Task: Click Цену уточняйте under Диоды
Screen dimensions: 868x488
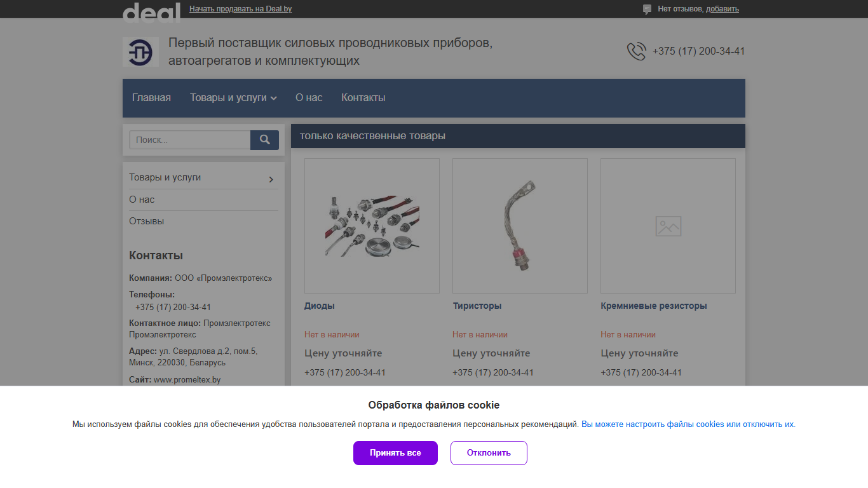Action: click(343, 353)
